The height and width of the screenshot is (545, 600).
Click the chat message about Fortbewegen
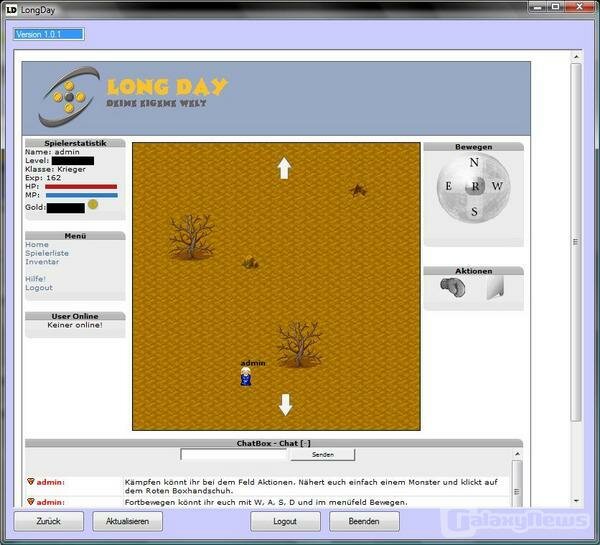pyautogui.click(x=266, y=502)
